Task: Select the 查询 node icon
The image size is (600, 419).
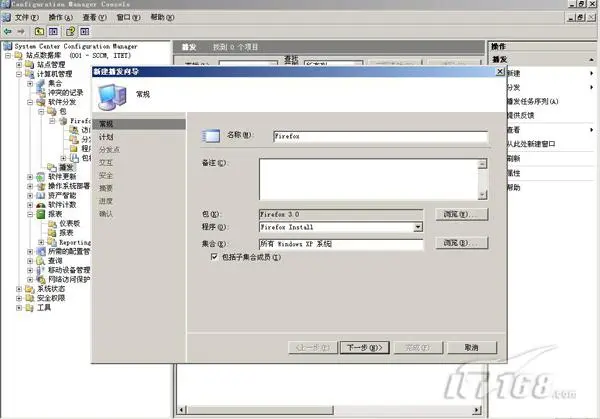Action: (41, 261)
